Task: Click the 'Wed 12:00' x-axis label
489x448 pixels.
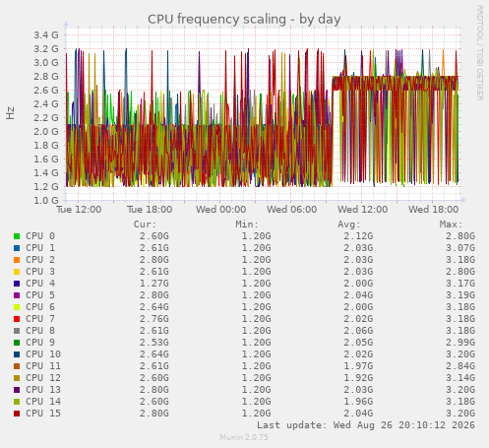Action: tap(362, 210)
